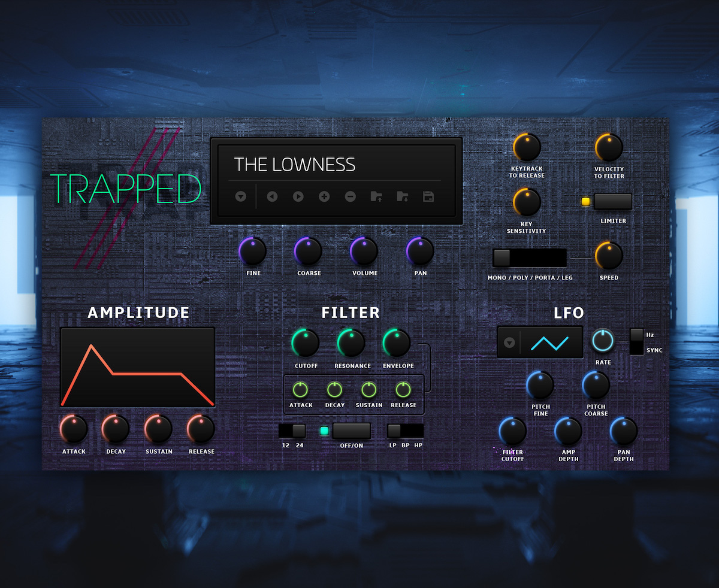719x588 pixels.
Task: Click the folder icon with down arrow
Action: [403, 196]
